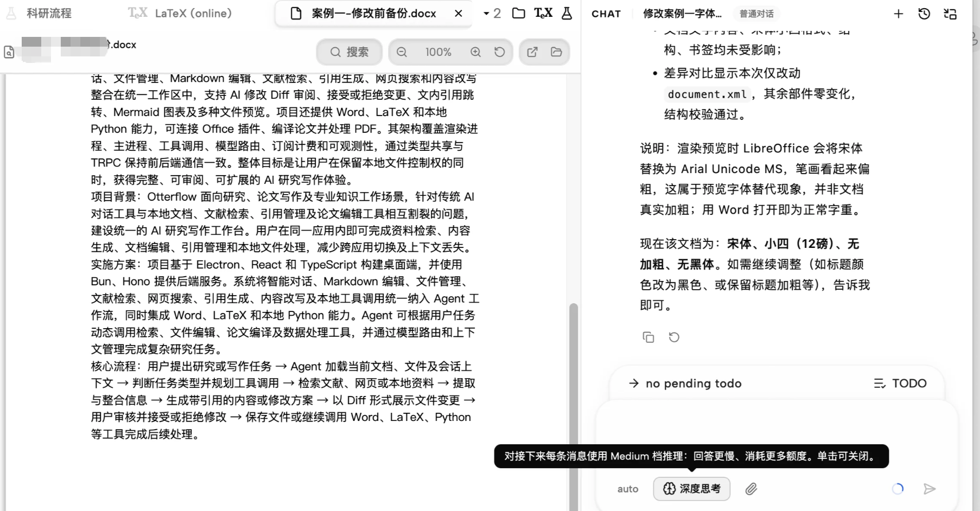Screen dimensions: 980x511
Task: Click the 项目背景 paragraph heading in the document
Action: point(113,197)
